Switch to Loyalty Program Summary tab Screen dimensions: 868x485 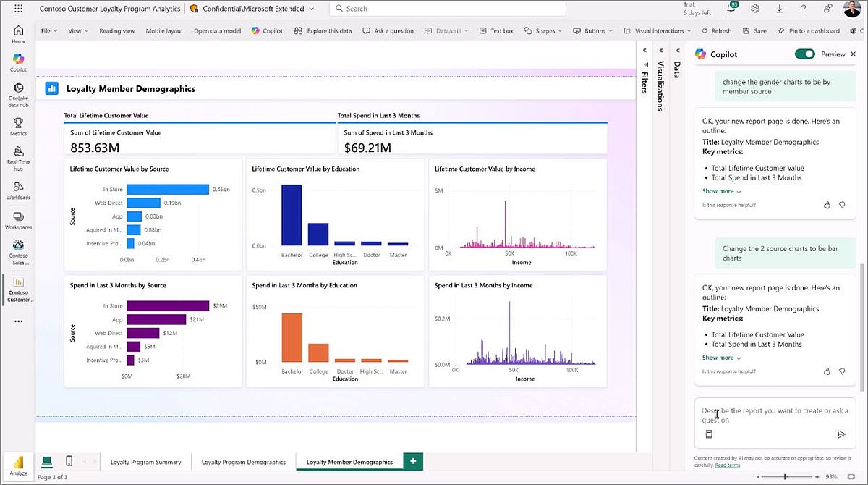tap(145, 462)
